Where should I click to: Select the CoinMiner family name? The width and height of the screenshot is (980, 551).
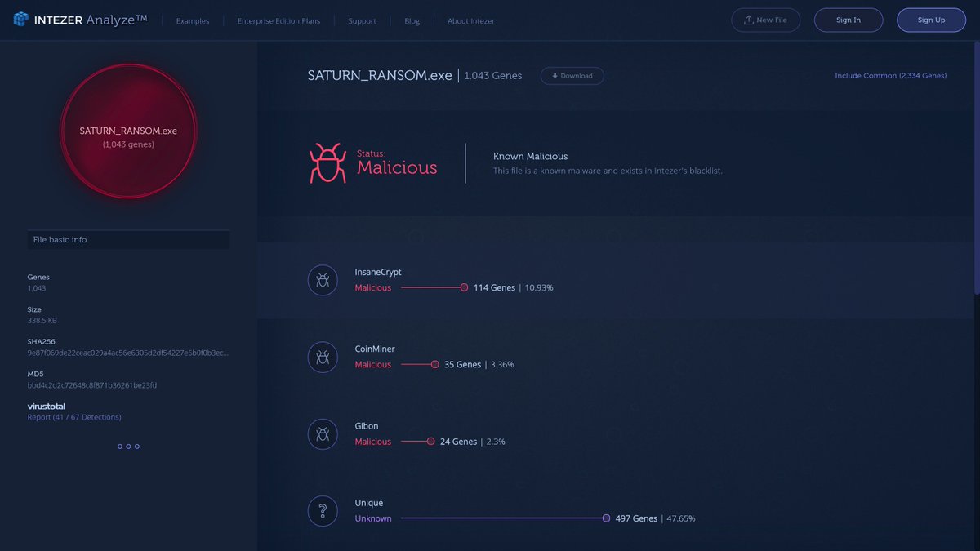[375, 349]
